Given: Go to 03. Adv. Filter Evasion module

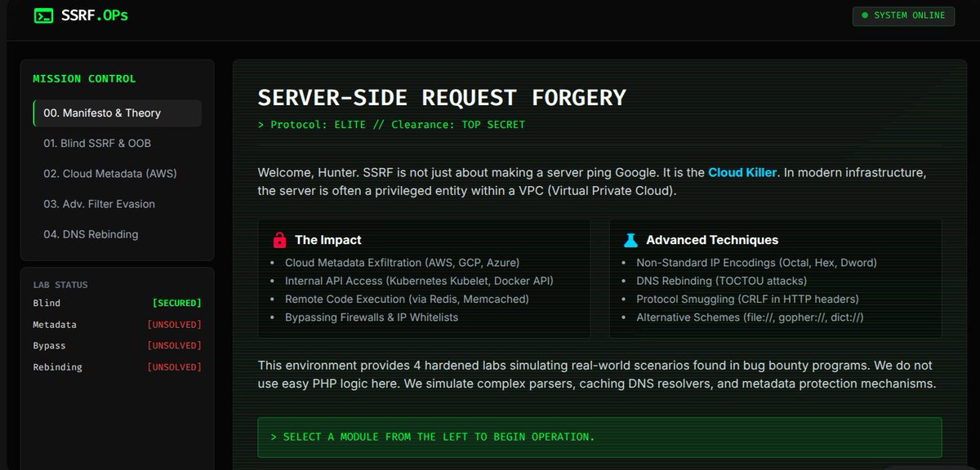Looking at the screenshot, I should [117, 204].
